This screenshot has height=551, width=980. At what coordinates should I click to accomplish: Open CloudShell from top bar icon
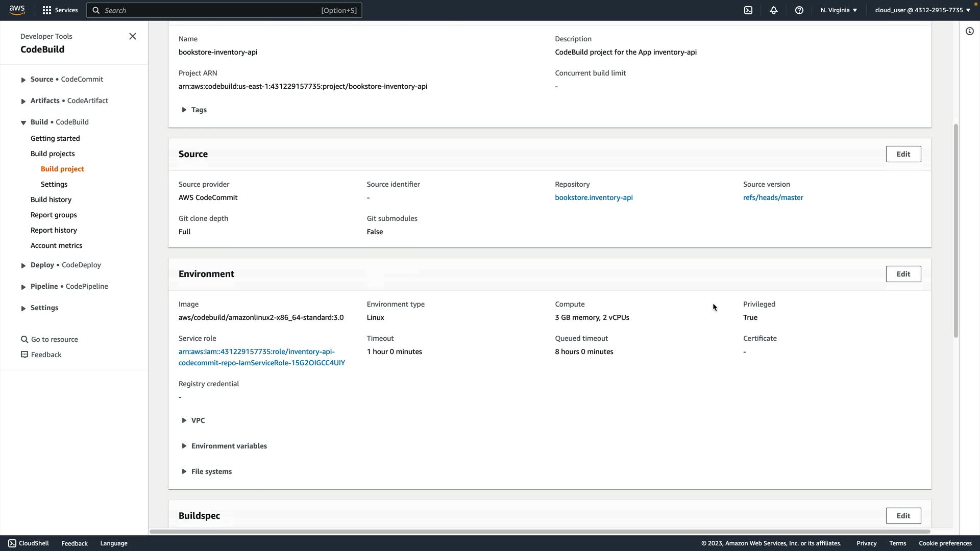coord(748,10)
